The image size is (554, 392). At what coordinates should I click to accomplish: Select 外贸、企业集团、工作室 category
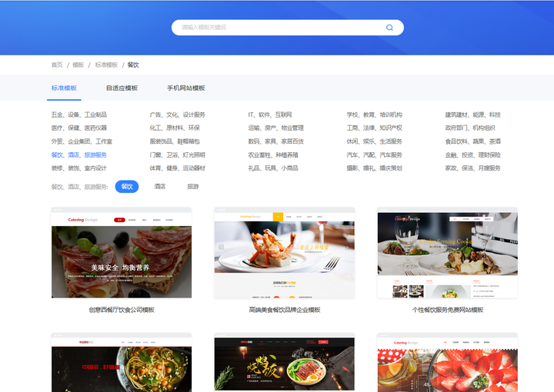(x=82, y=141)
